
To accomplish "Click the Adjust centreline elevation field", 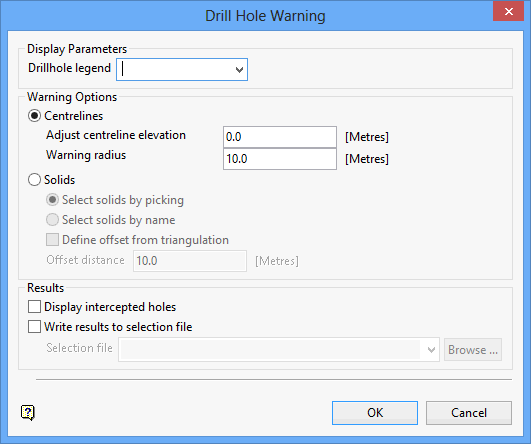I will point(280,137).
